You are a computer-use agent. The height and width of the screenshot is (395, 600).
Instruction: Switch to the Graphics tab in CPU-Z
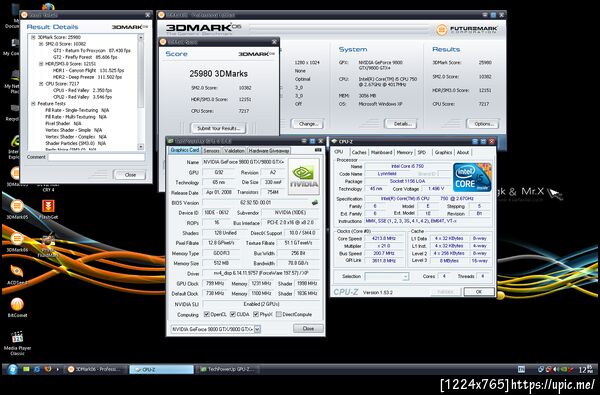click(443, 152)
